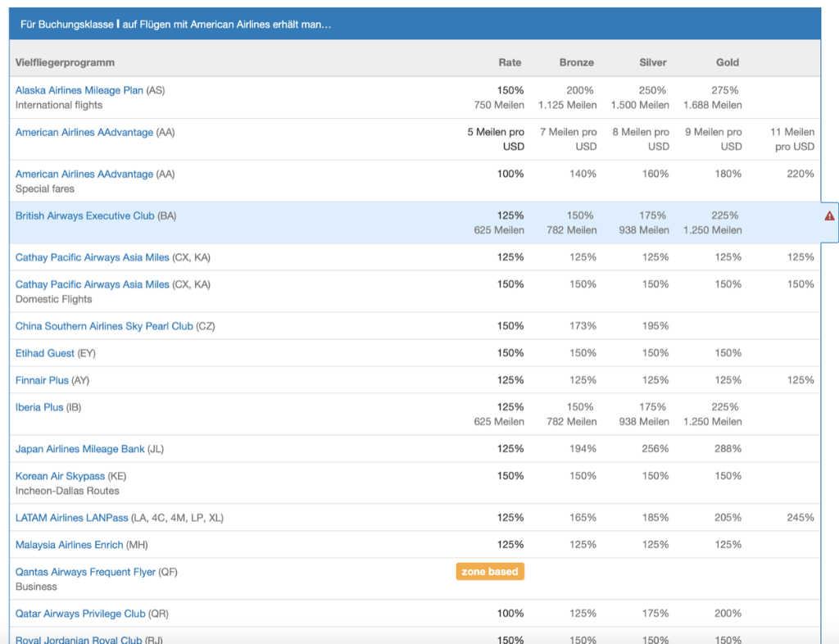This screenshot has width=839, height=644.
Task: Click the "220%" value in Special fares row
Action: pyautogui.click(x=800, y=174)
